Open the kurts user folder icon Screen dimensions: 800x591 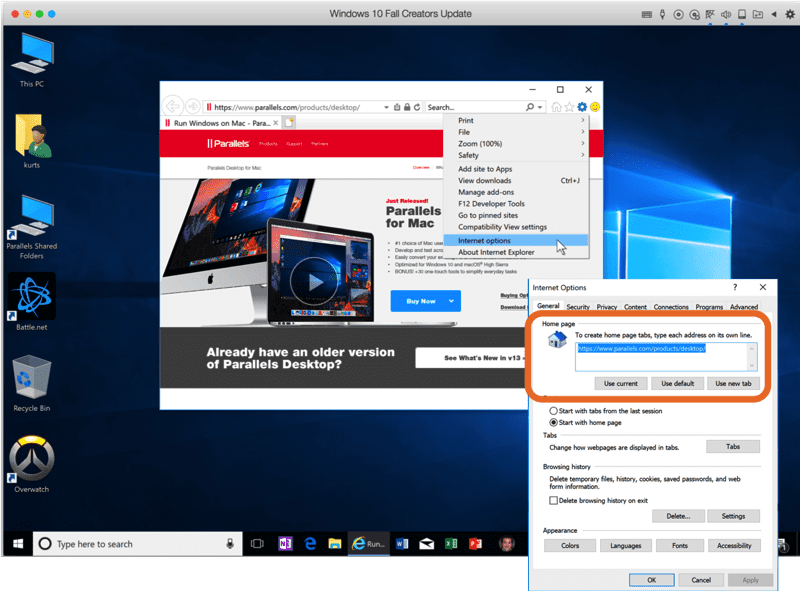click(x=32, y=141)
